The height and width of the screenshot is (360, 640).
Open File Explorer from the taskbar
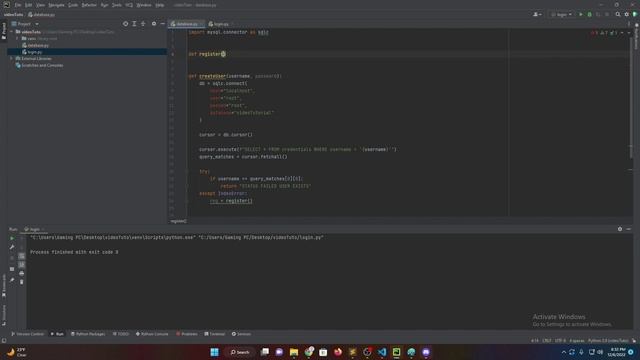click(x=294, y=352)
